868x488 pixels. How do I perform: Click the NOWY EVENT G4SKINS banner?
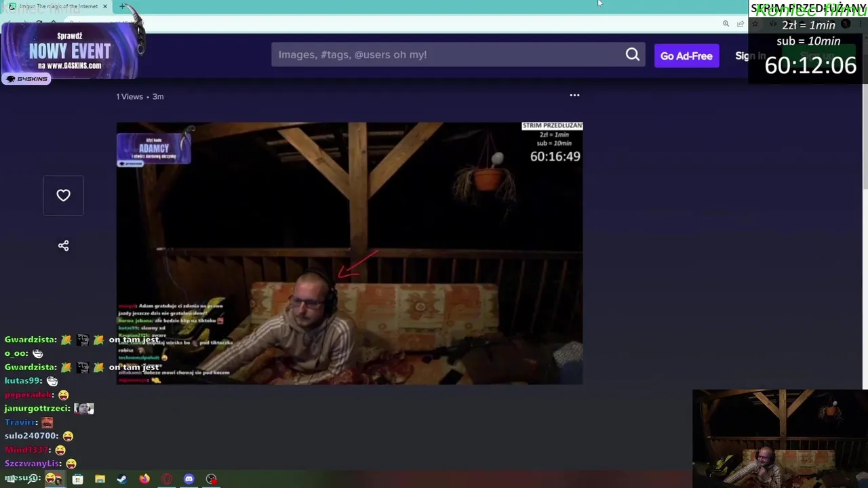click(71, 53)
